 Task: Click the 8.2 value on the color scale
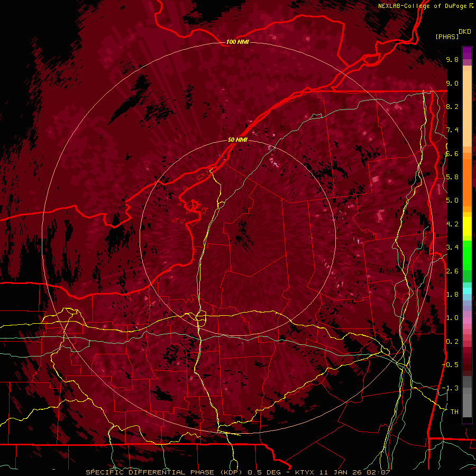pyautogui.click(x=452, y=106)
